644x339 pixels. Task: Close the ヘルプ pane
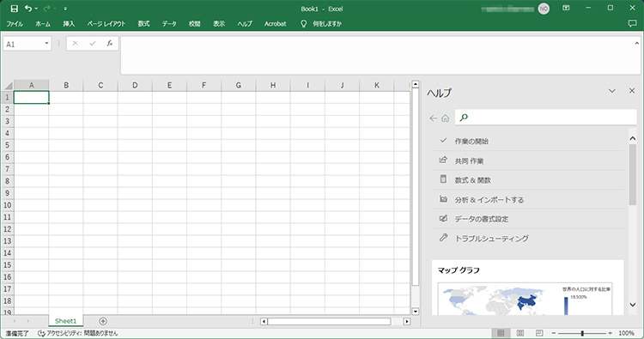(x=632, y=91)
